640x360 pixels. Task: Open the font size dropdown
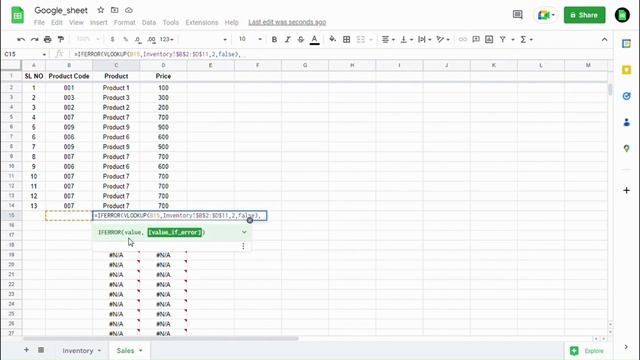tap(260, 40)
